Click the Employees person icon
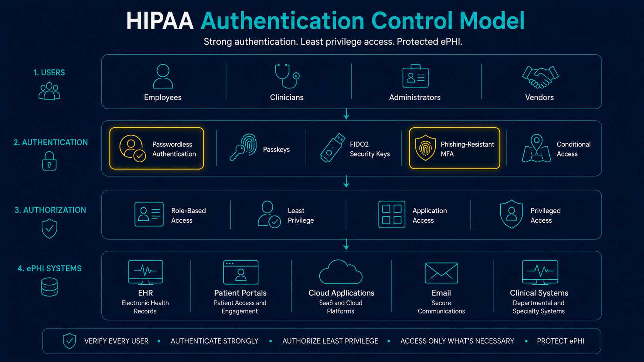The image size is (644, 362). (x=163, y=76)
